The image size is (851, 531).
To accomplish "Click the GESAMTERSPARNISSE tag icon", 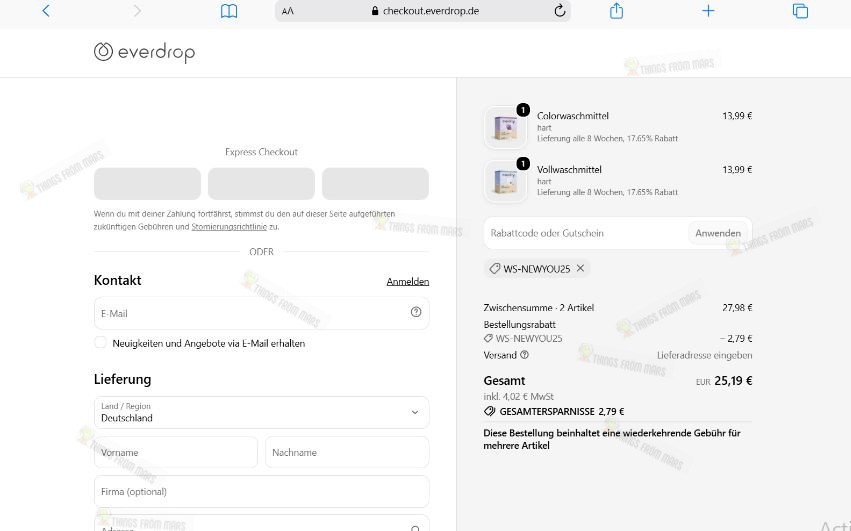I will click(490, 412).
